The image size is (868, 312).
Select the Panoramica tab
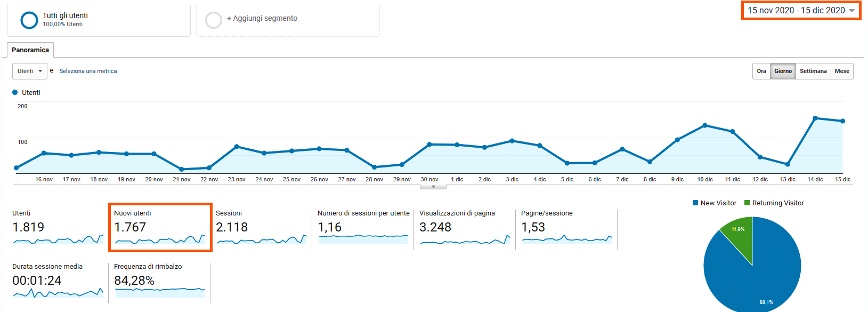click(x=30, y=50)
